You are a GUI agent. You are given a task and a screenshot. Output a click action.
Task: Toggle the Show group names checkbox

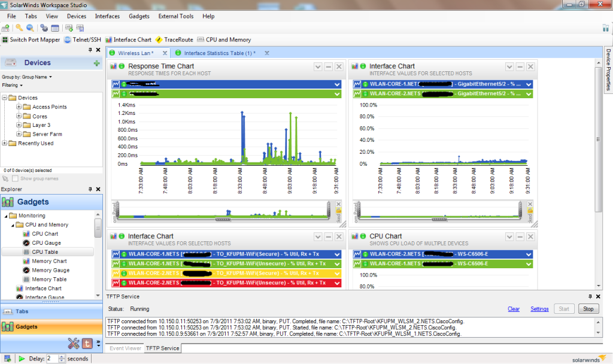pyautogui.click(x=15, y=178)
